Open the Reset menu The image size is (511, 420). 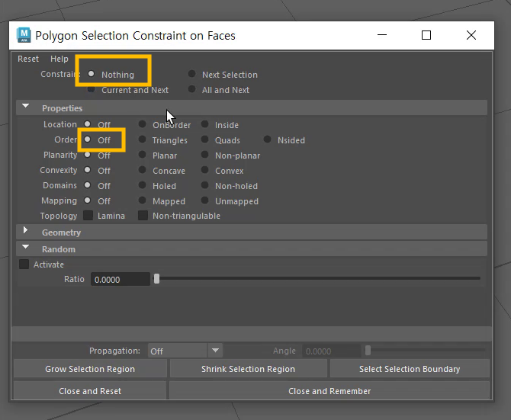28,59
